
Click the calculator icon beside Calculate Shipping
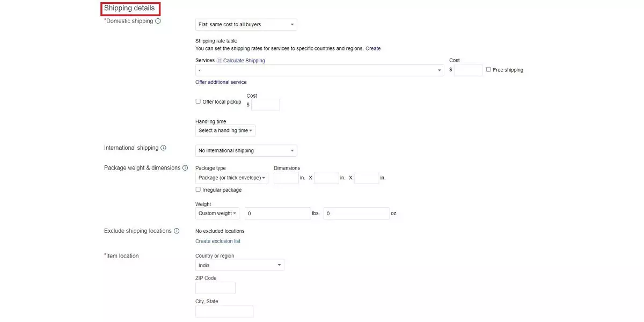[x=220, y=60]
